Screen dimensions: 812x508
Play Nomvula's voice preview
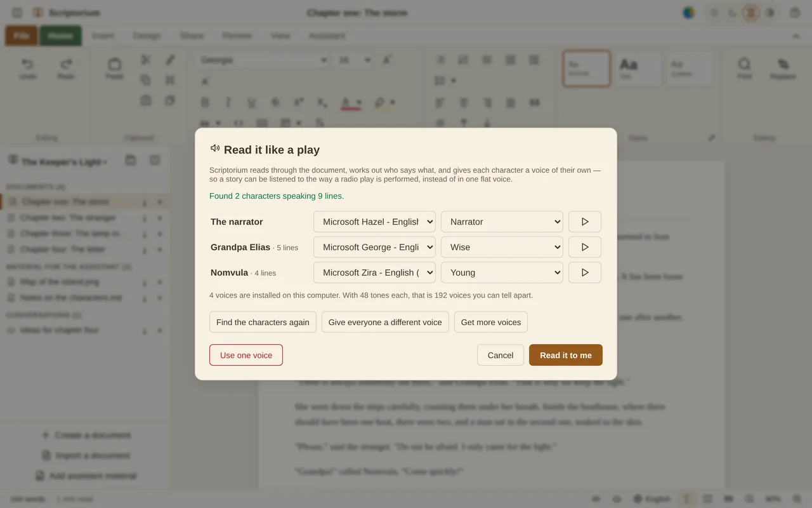(585, 272)
